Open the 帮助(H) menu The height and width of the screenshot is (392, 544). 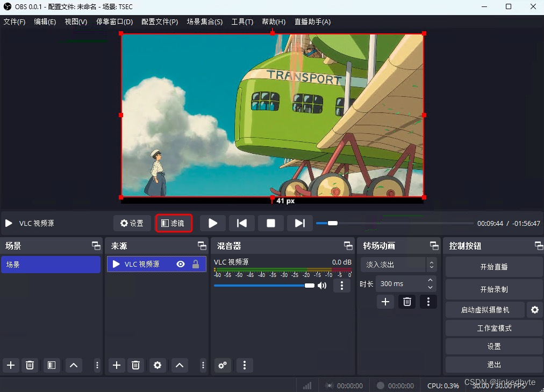pyautogui.click(x=274, y=22)
